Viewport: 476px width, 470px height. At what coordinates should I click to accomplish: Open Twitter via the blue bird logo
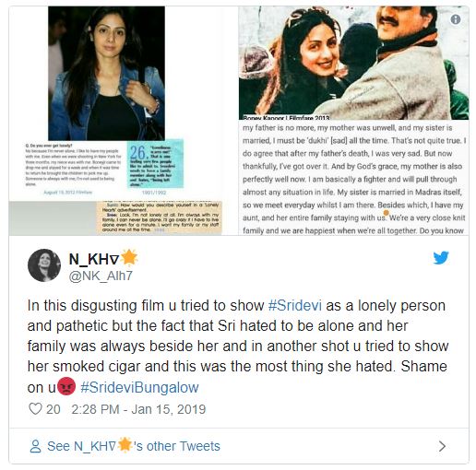click(x=441, y=258)
